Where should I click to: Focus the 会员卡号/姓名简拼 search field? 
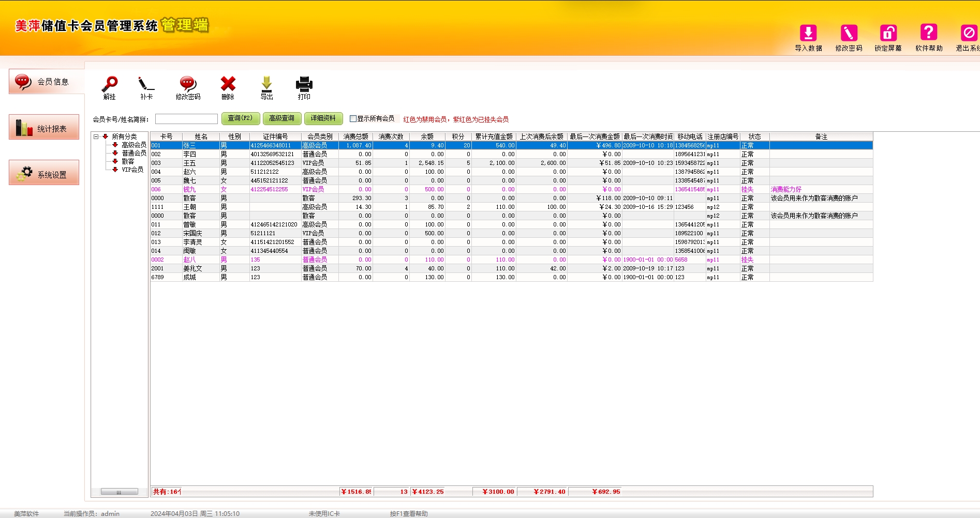pos(186,119)
